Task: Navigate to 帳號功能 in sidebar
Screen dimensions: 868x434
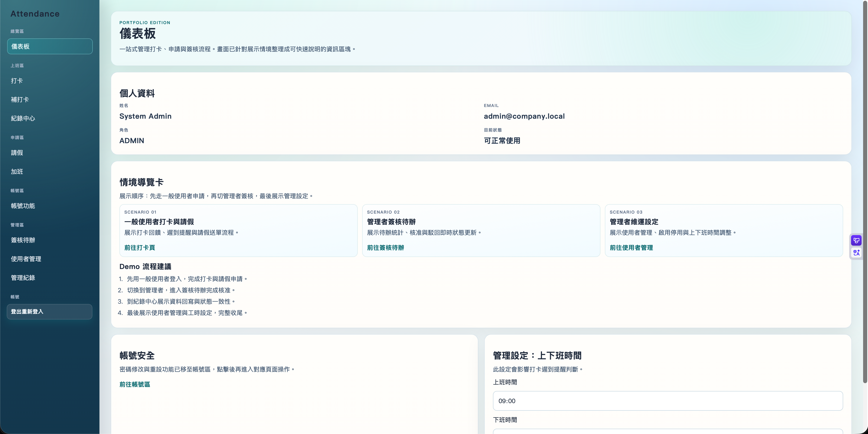Action: click(x=23, y=206)
